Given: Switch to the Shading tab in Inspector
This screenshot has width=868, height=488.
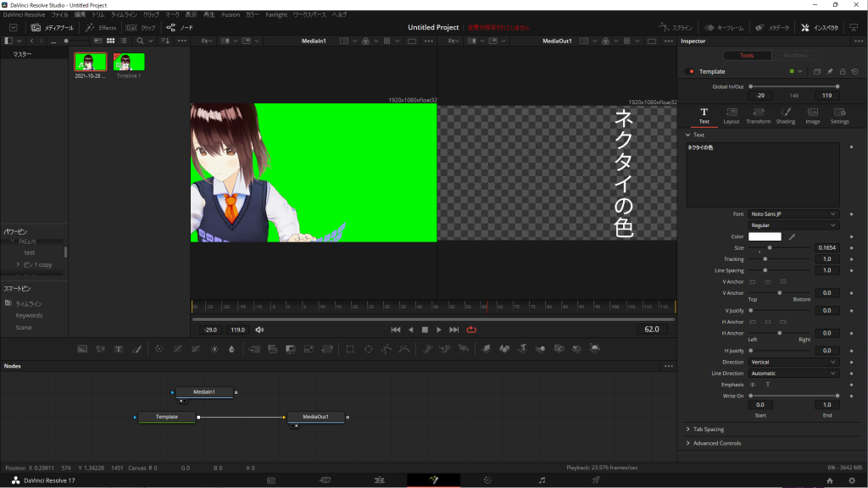Looking at the screenshot, I should (785, 116).
